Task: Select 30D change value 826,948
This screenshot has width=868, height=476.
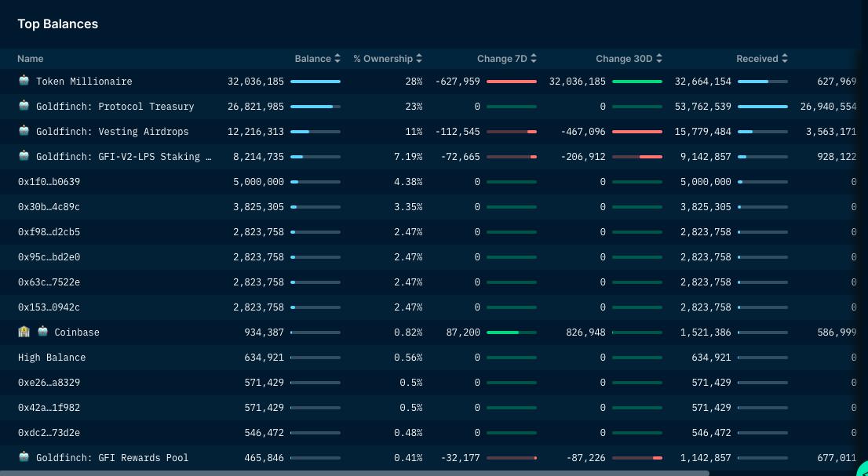Action: pos(585,332)
